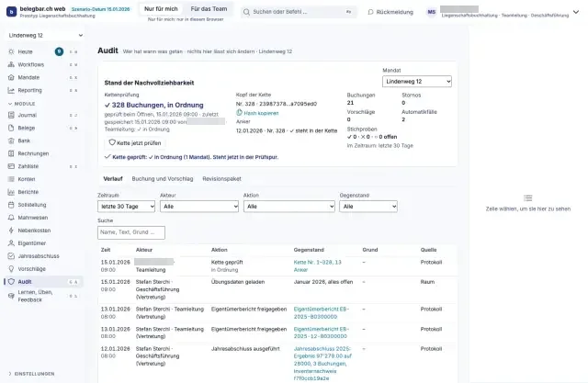Screen dimensions: 588x383
Task: Click the Scenario-Datum 15.01.2026 label
Action: (100, 9)
